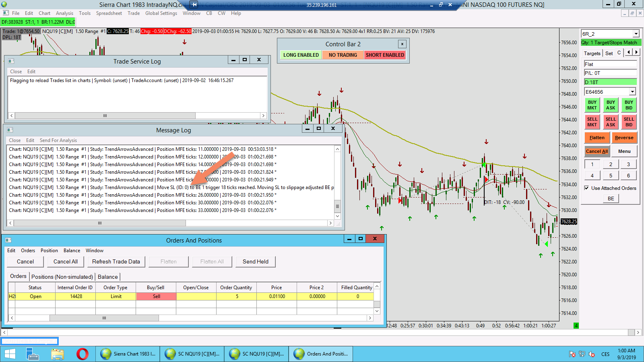This screenshot has height=362, width=644.
Task: Click the network error tray icon
Action: 572,354
